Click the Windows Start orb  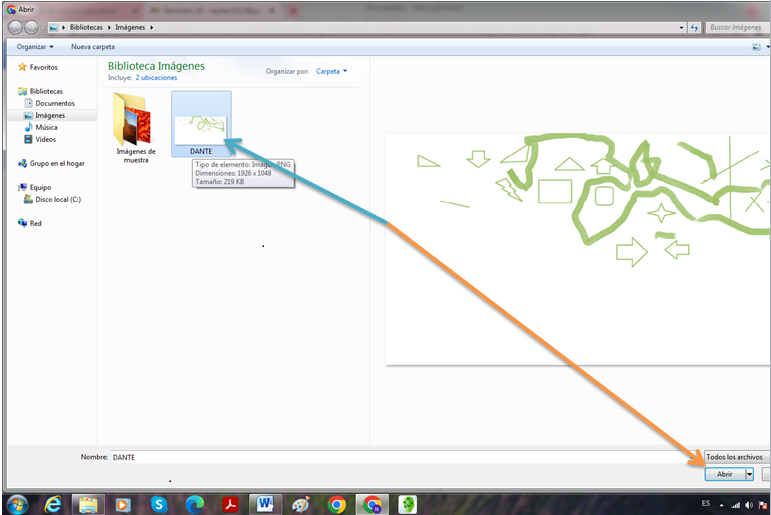(x=18, y=505)
